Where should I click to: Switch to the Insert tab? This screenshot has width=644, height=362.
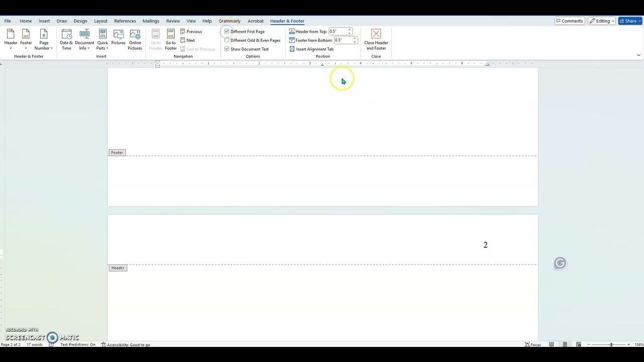(x=44, y=21)
